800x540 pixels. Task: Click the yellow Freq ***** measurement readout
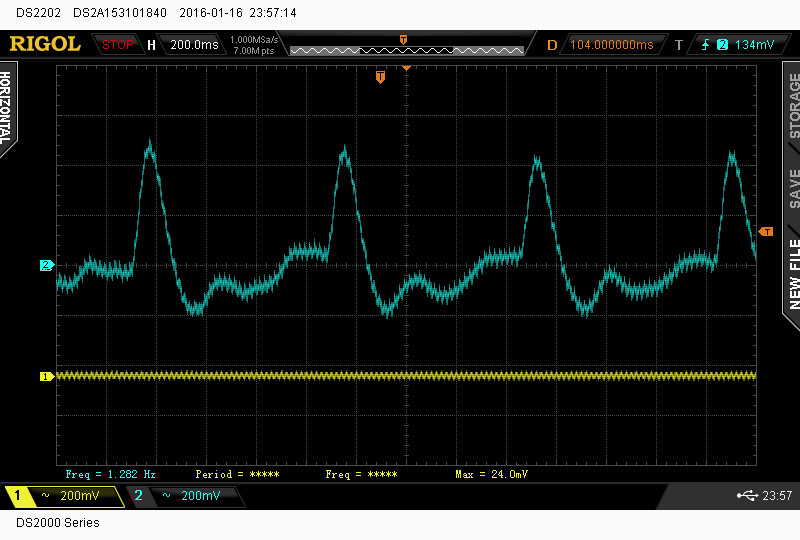click(x=361, y=474)
